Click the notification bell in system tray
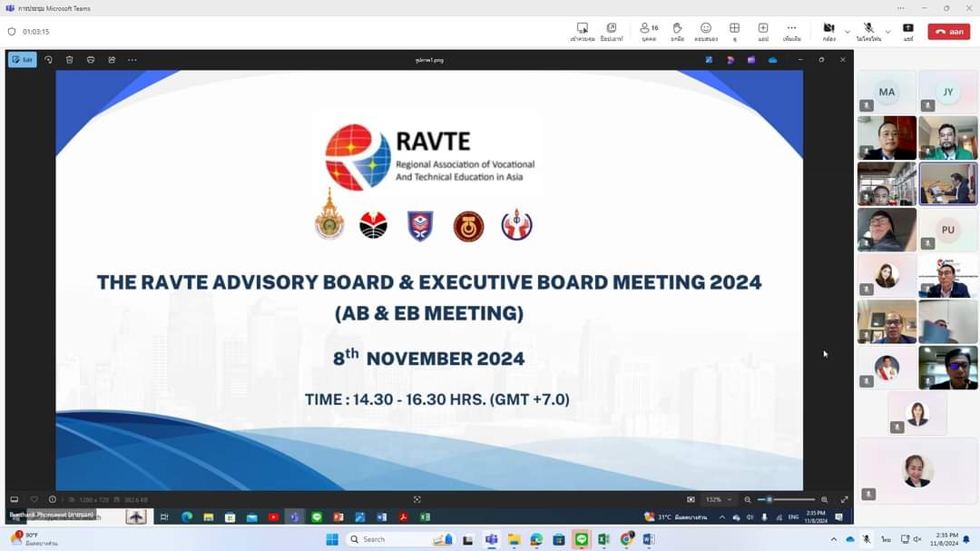The image size is (980, 551). (967, 539)
